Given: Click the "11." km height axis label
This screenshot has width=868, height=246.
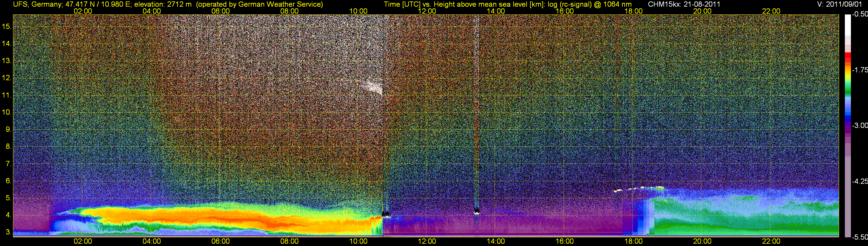Looking at the screenshot, I should [x=7, y=95].
